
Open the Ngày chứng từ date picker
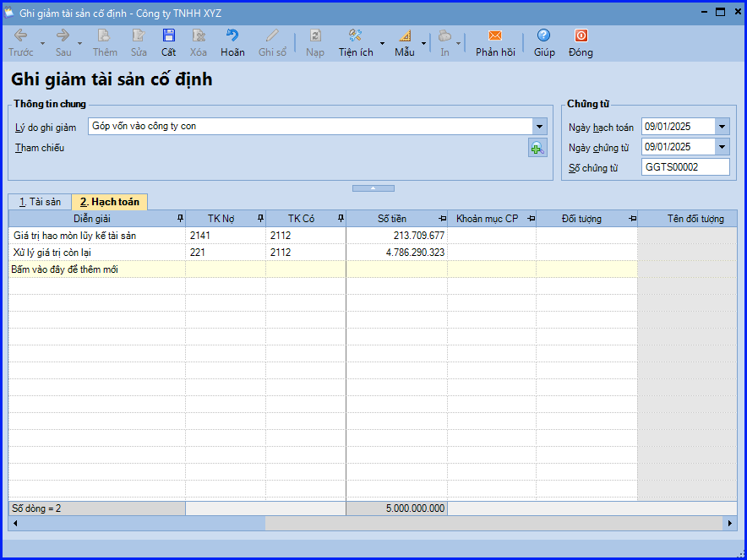coord(722,147)
